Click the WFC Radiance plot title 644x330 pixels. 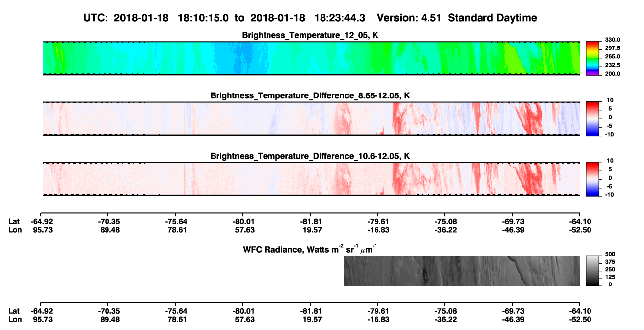pos(311,249)
